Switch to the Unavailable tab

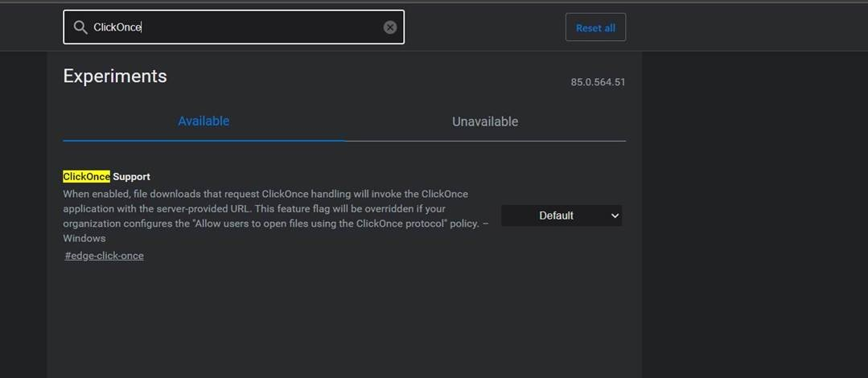coord(485,121)
